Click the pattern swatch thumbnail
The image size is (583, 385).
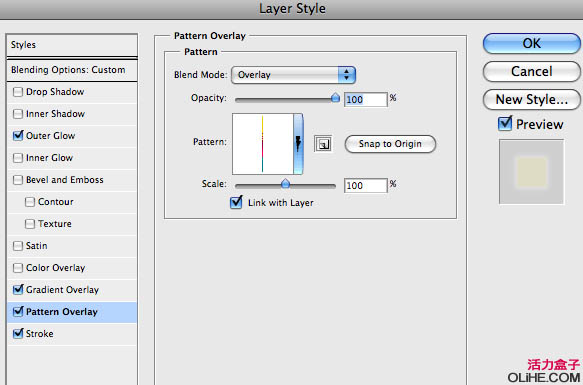[x=263, y=144]
